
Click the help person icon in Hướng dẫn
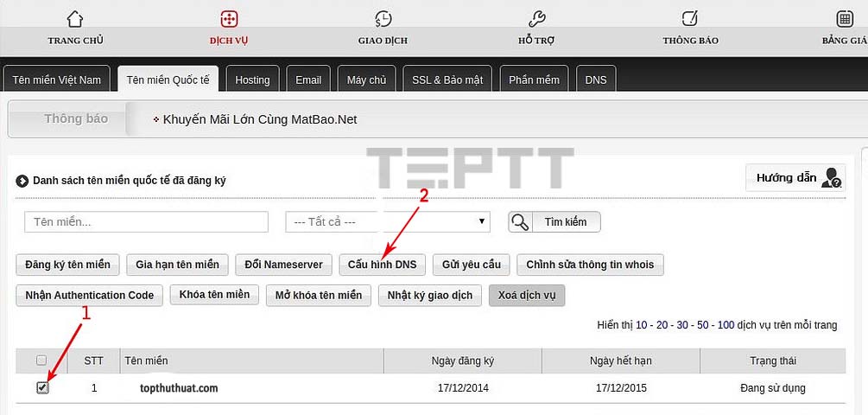tap(832, 178)
